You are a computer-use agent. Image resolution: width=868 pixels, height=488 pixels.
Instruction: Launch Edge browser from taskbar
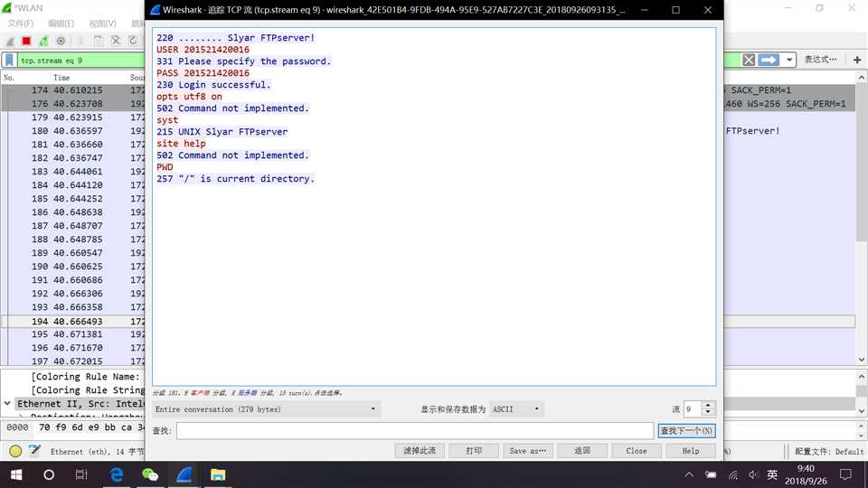tap(117, 474)
